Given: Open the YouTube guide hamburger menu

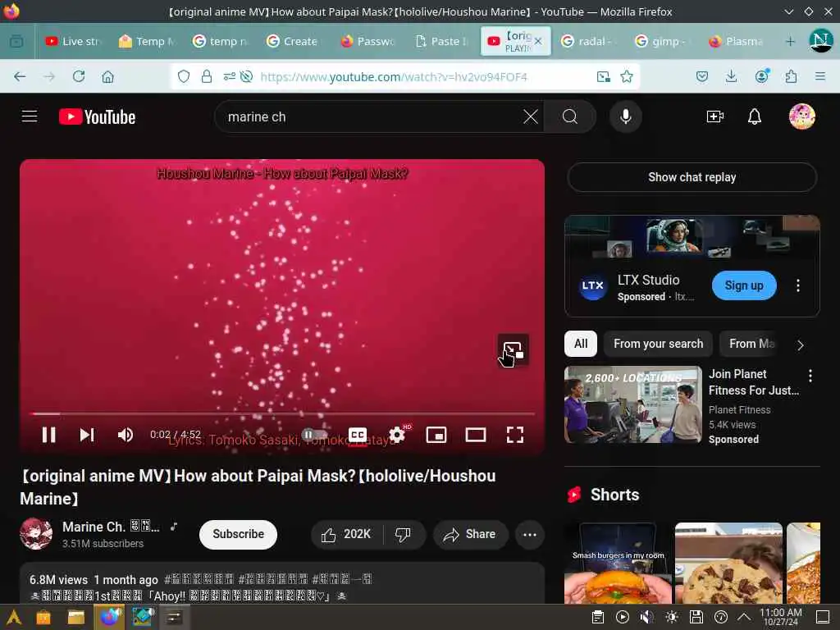Looking at the screenshot, I should point(30,116).
